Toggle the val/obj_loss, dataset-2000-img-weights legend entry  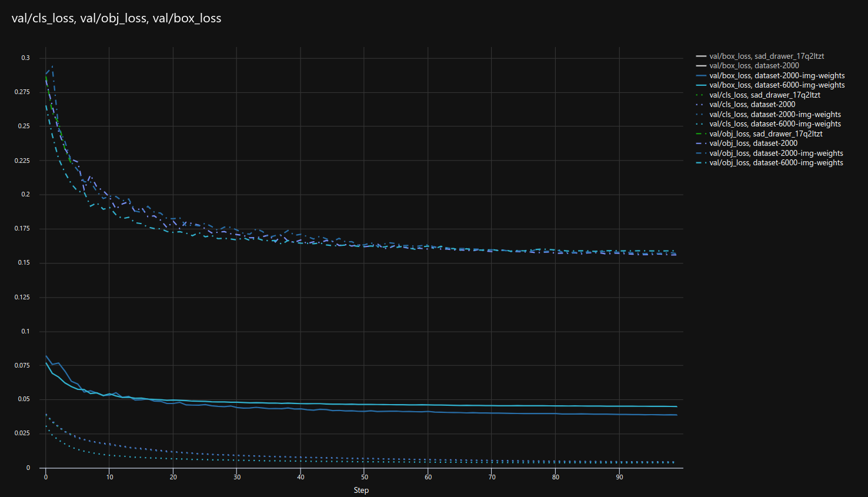coord(775,153)
